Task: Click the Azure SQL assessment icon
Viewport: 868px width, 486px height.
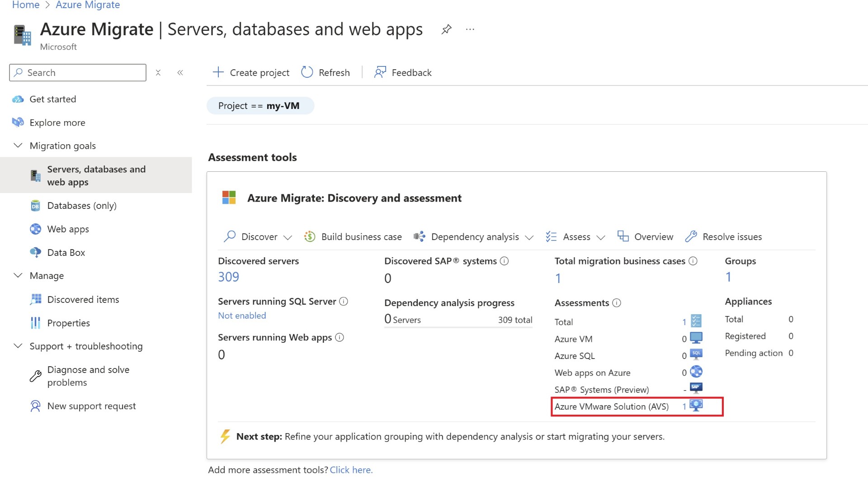Action: (696, 354)
